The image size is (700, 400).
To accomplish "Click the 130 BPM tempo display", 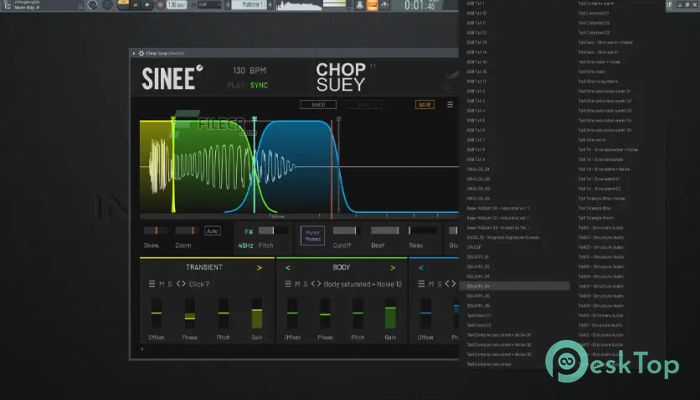I will pyautogui.click(x=250, y=71).
